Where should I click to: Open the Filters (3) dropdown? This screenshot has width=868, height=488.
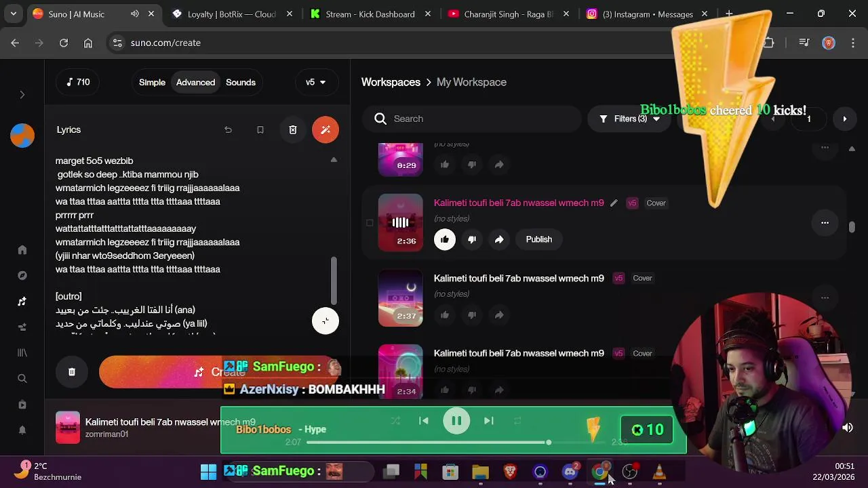[x=630, y=119]
